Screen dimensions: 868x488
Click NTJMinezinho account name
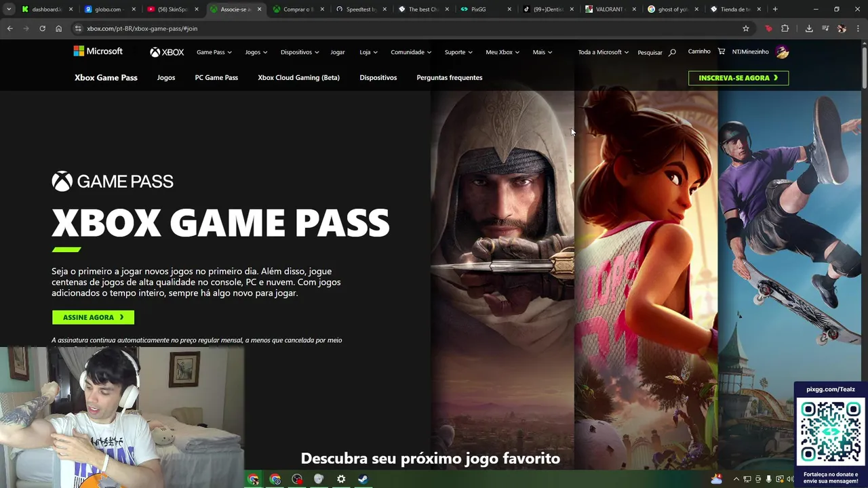pos(750,52)
